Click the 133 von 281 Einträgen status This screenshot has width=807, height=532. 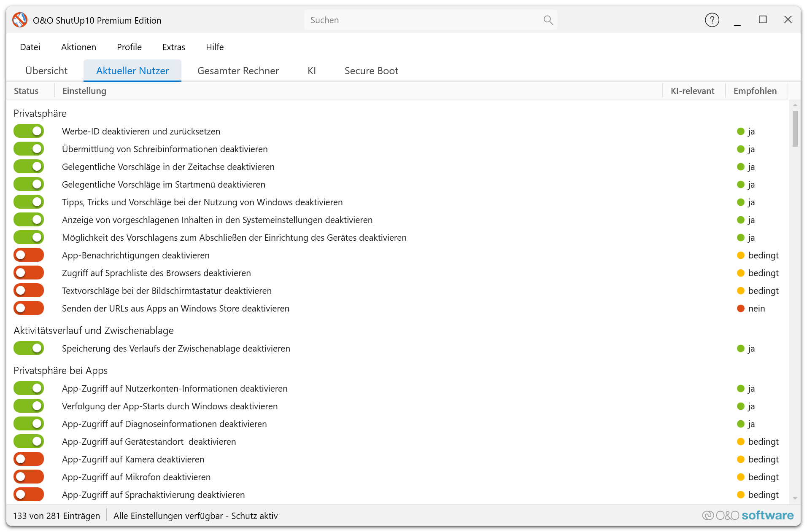tap(57, 516)
